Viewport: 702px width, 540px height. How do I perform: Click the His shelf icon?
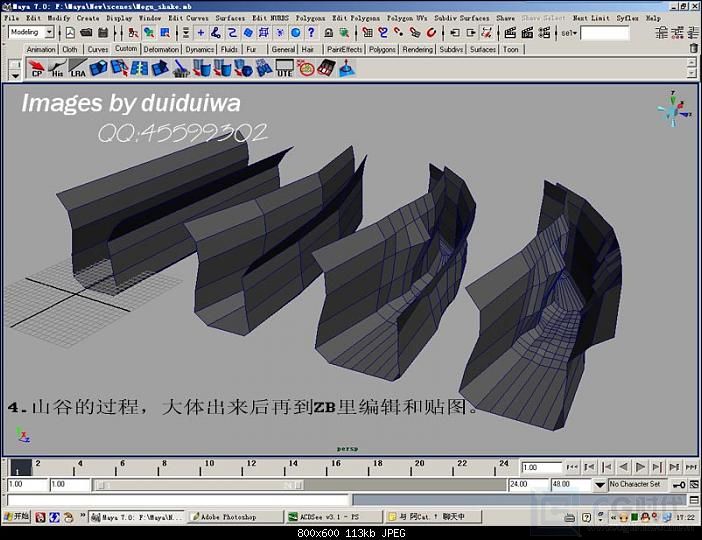coord(56,70)
